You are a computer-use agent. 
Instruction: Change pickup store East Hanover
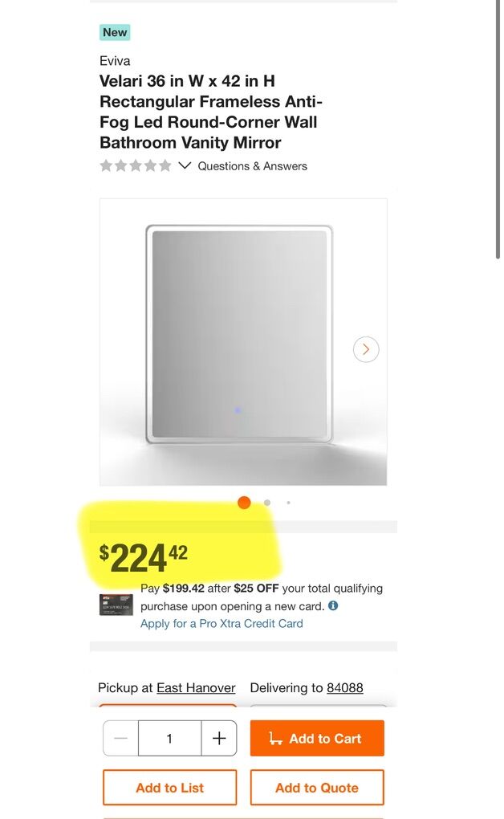click(196, 687)
